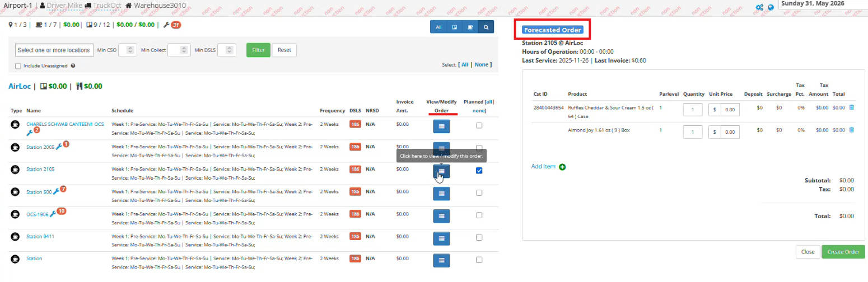The width and height of the screenshot is (868, 282).
Task: Click the green Filter button
Action: click(x=258, y=50)
